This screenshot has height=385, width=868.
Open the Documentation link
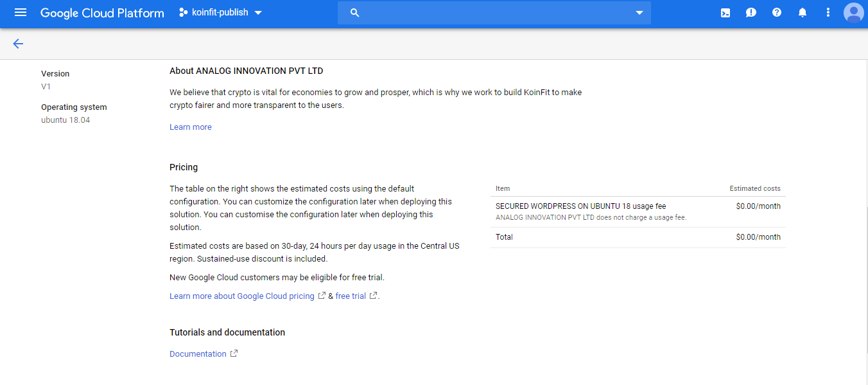tap(198, 354)
